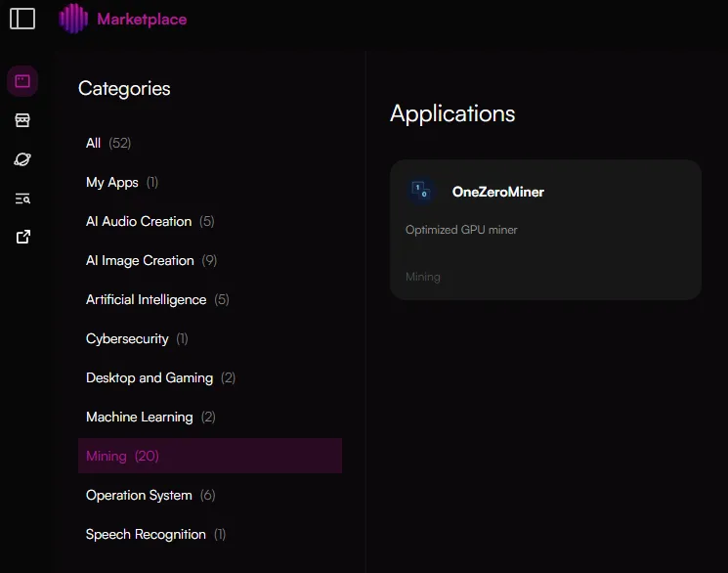Viewport: 728px width, 573px height.
Task: Open the planet explore sidebar icon
Action: [x=22, y=159]
